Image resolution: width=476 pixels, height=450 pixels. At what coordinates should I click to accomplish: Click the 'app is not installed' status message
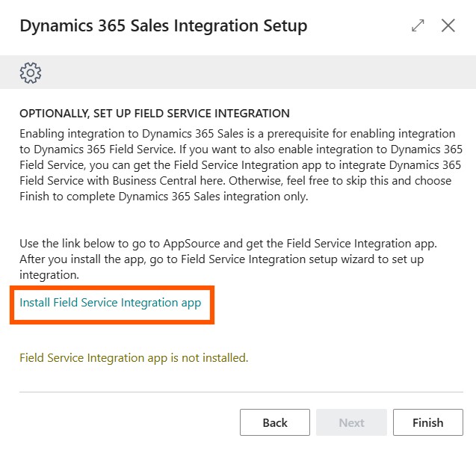click(134, 358)
